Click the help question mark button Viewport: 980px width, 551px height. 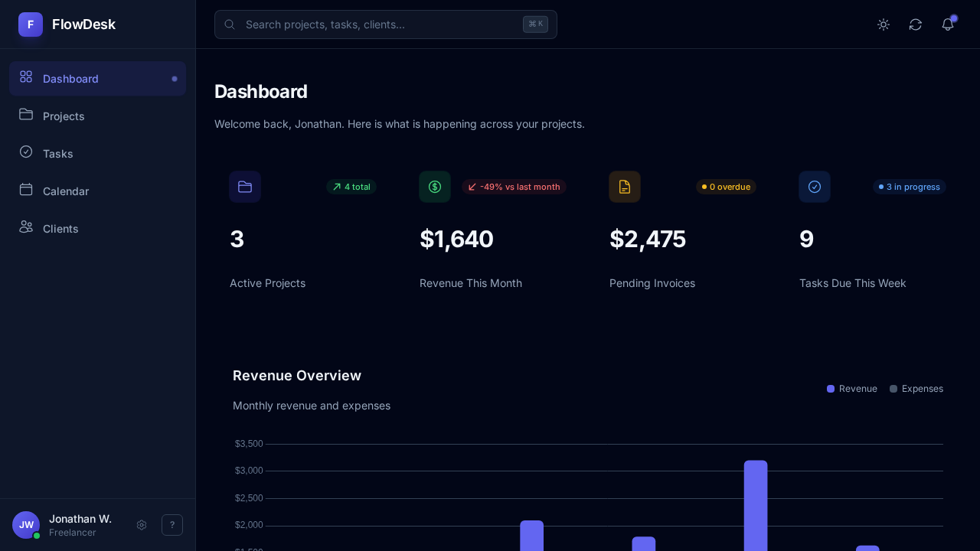click(172, 525)
